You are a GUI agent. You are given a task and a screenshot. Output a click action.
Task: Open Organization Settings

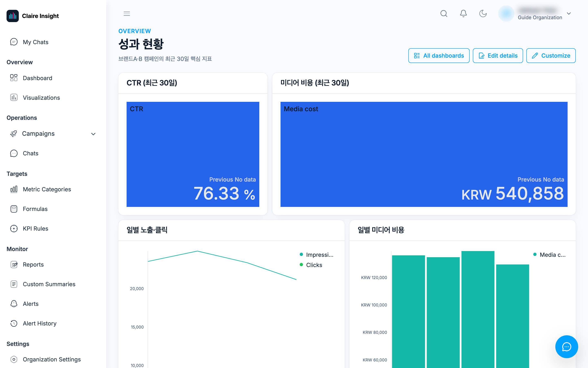[x=53, y=359]
